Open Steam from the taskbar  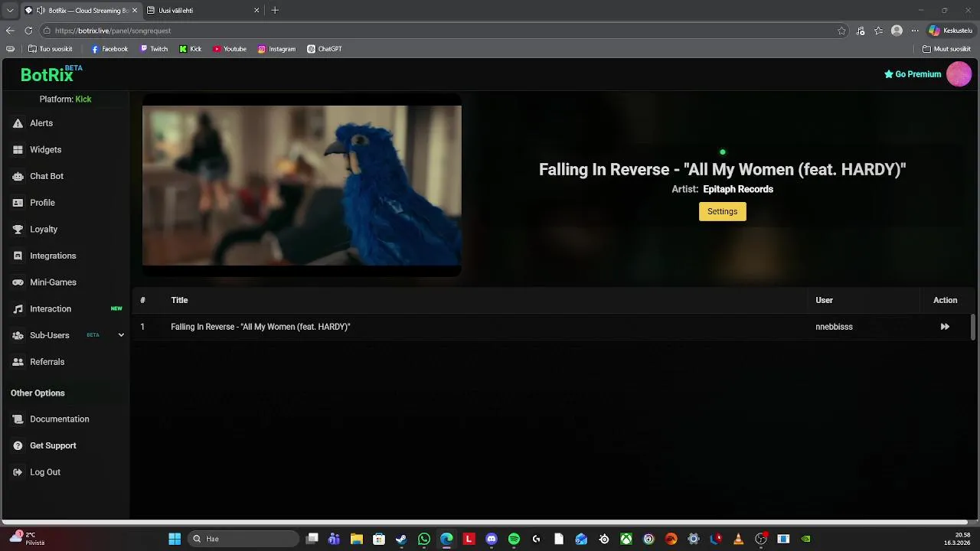coord(401,539)
